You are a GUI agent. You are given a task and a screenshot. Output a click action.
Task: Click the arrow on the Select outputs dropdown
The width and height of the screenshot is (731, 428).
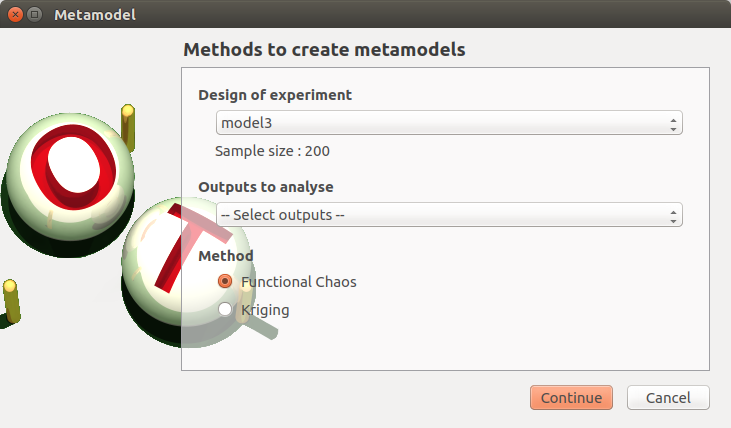click(673, 215)
